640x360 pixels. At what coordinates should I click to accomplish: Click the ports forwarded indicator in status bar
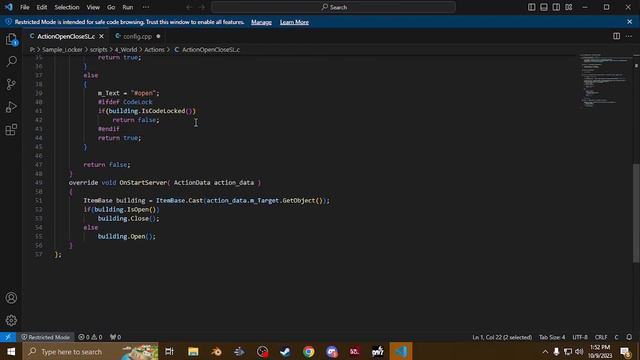tap(116, 337)
